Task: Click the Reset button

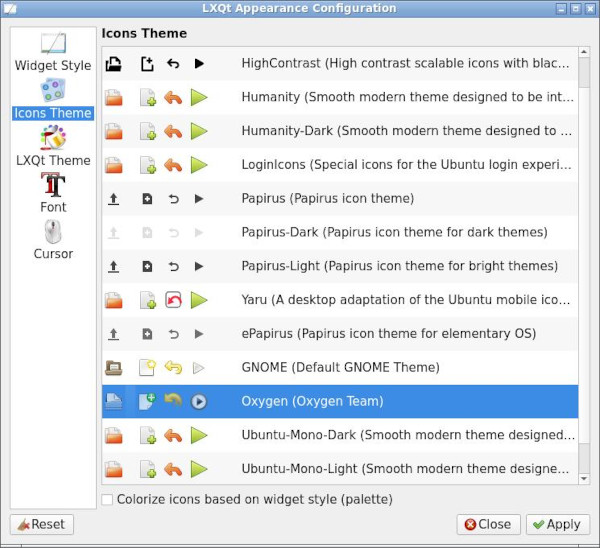Action: point(42,524)
